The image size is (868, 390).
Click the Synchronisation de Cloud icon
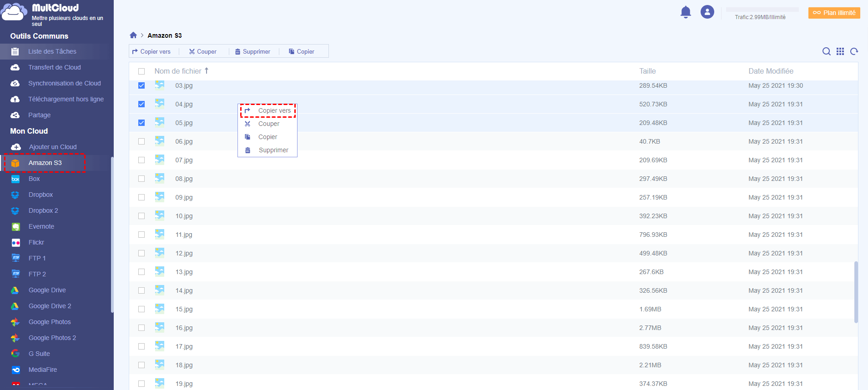pos(15,83)
